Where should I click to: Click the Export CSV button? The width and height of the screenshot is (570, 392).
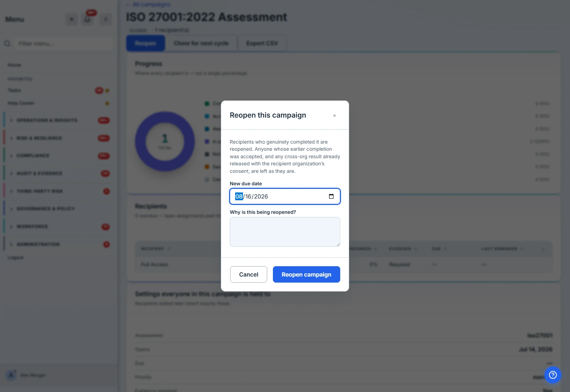(x=262, y=43)
